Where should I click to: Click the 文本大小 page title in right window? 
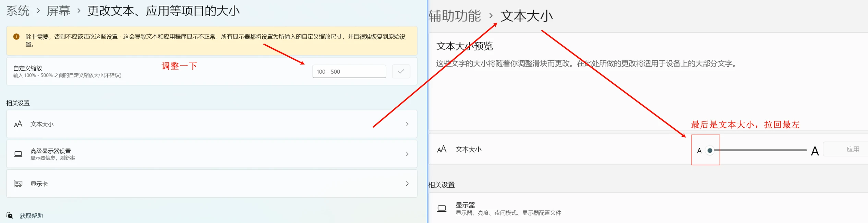point(527,16)
